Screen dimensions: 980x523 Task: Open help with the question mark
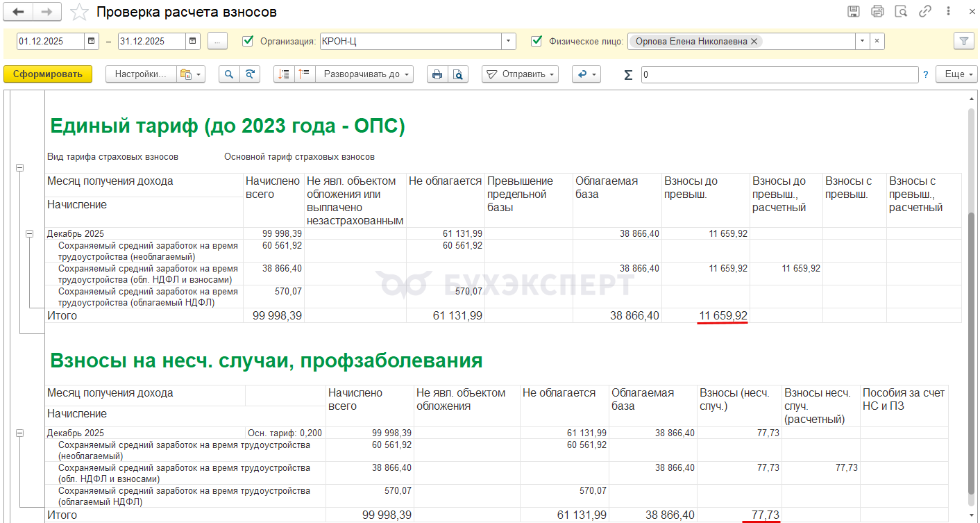(x=926, y=74)
